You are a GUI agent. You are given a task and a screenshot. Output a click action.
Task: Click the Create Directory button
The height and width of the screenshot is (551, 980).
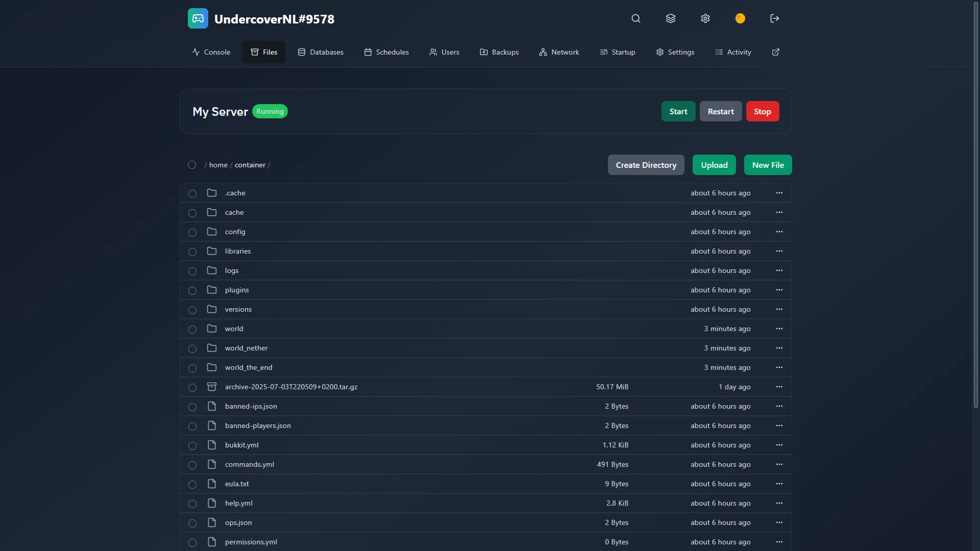pyautogui.click(x=646, y=165)
